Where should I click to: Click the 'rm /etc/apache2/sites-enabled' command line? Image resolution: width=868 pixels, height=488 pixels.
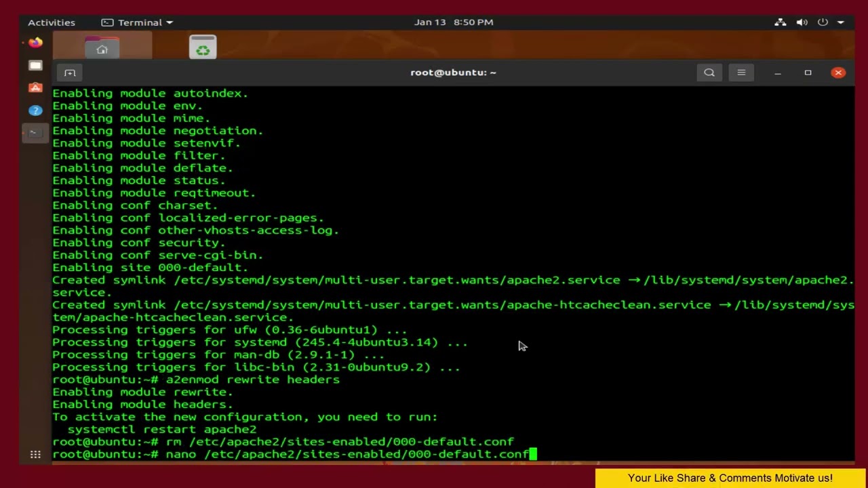coord(283,442)
